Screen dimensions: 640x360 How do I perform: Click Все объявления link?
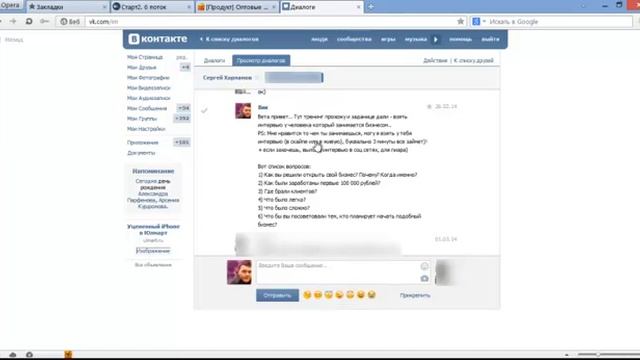[x=153, y=265]
